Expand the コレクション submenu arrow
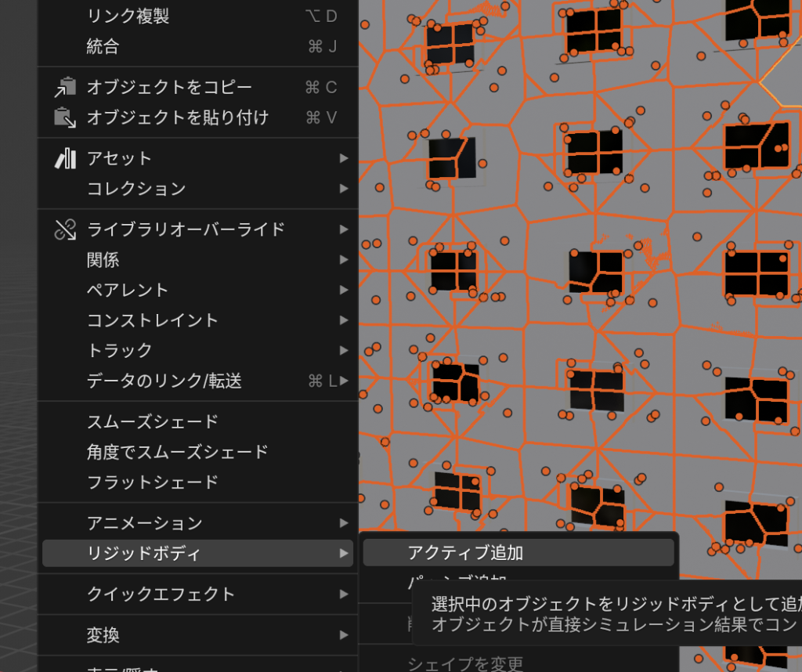Viewport: 802px width, 672px height. tap(344, 189)
